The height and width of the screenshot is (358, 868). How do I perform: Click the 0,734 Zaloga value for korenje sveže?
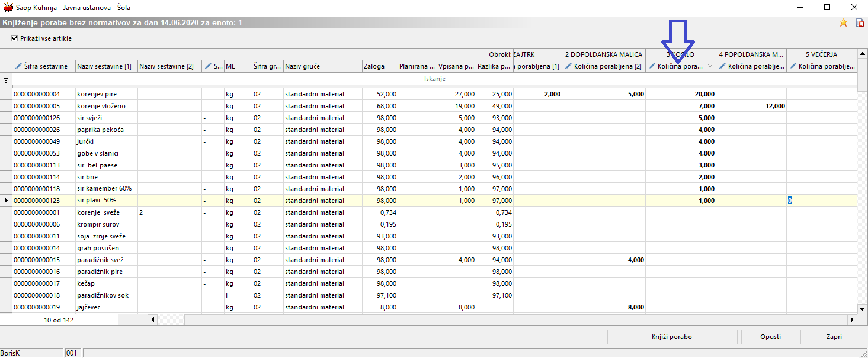pyautogui.click(x=380, y=212)
